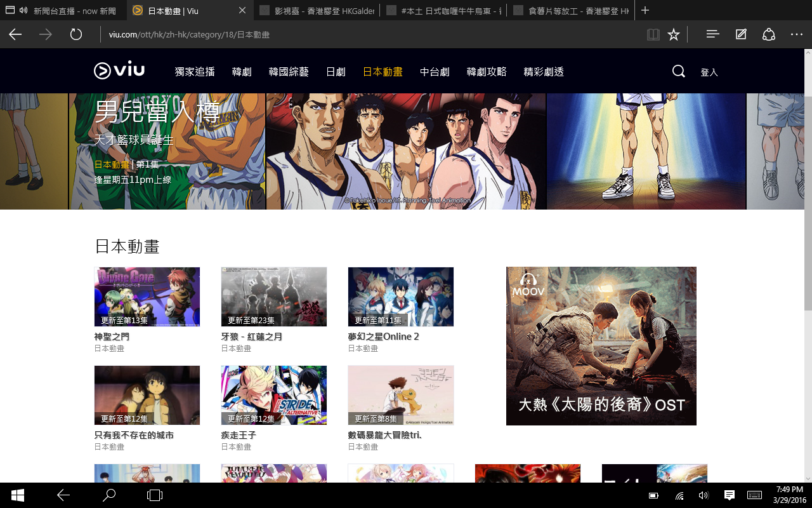Open the Edge Hub icon
This screenshot has height=508, width=812.
(x=712, y=34)
